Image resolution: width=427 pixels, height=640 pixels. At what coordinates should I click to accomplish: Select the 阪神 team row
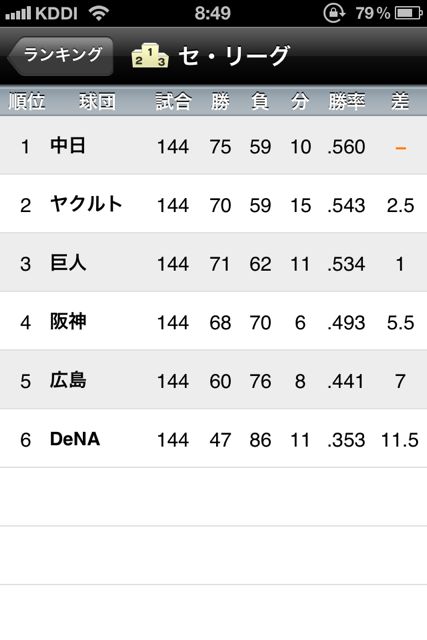(x=214, y=321)
